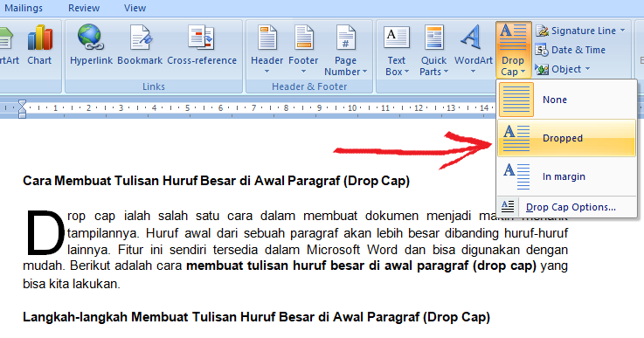The image size is (644, 338).
Task: Expand the WordArt dropdown arrow
Action: pyautogui.click(x=473, y=72)
